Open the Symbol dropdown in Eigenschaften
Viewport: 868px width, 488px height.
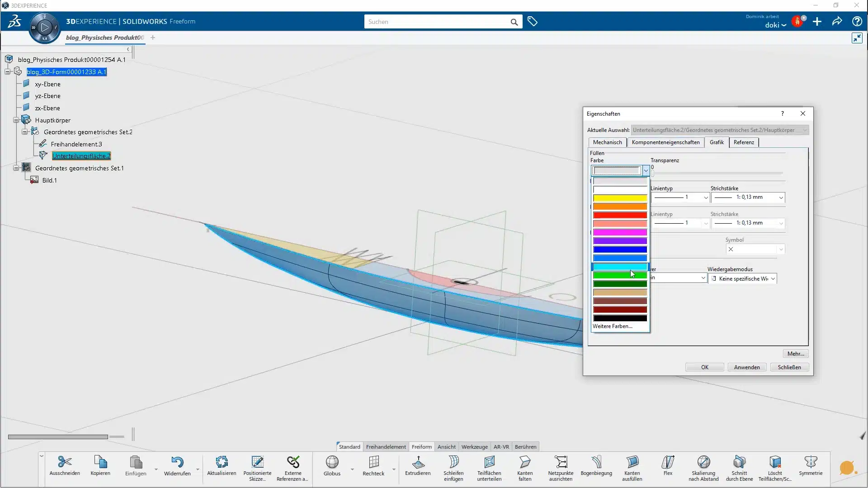781,249
